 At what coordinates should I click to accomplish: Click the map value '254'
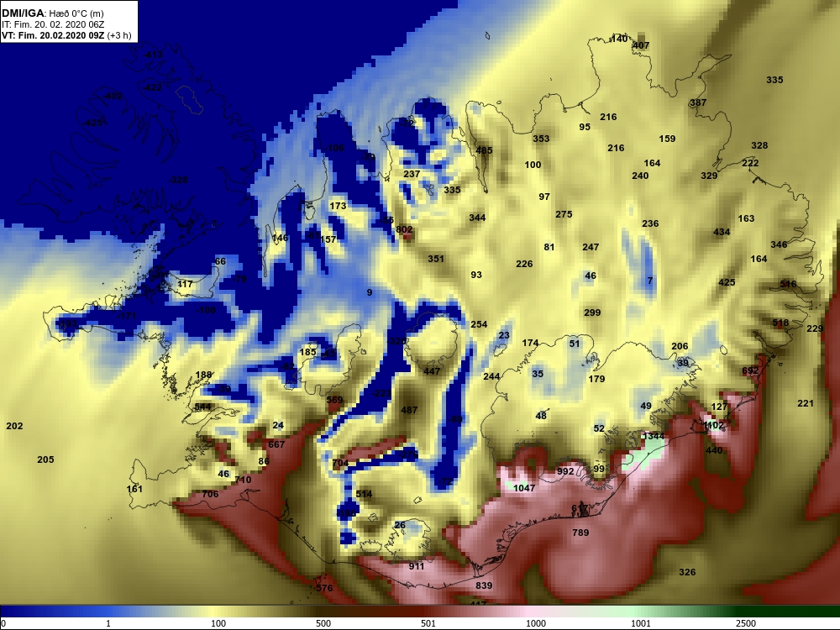coord(479,324)
